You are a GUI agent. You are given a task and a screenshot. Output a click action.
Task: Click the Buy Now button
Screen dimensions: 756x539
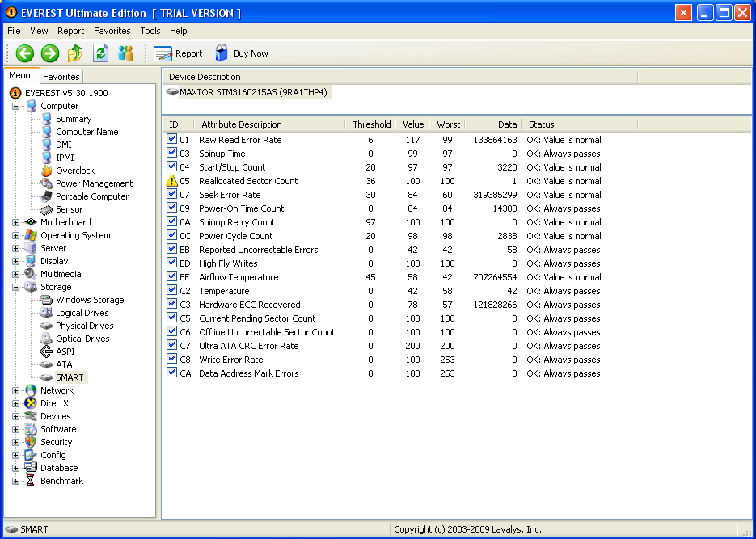click(x=242, y=53)
